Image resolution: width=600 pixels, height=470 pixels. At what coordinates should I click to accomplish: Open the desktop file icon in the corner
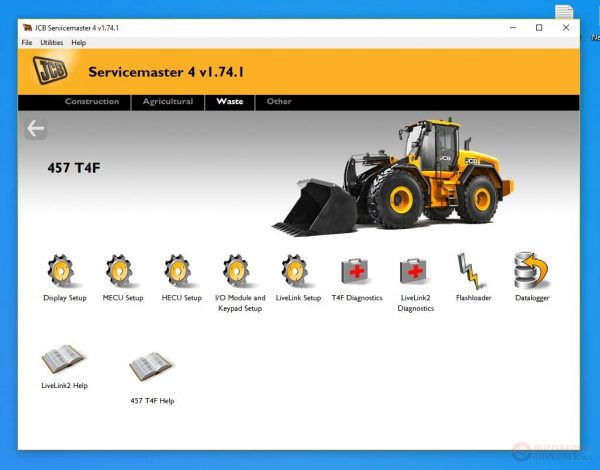coord(564,12)
